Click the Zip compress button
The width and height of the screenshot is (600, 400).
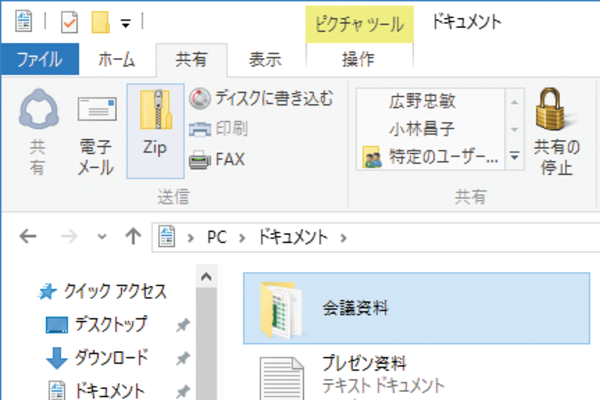click(155, 131)
